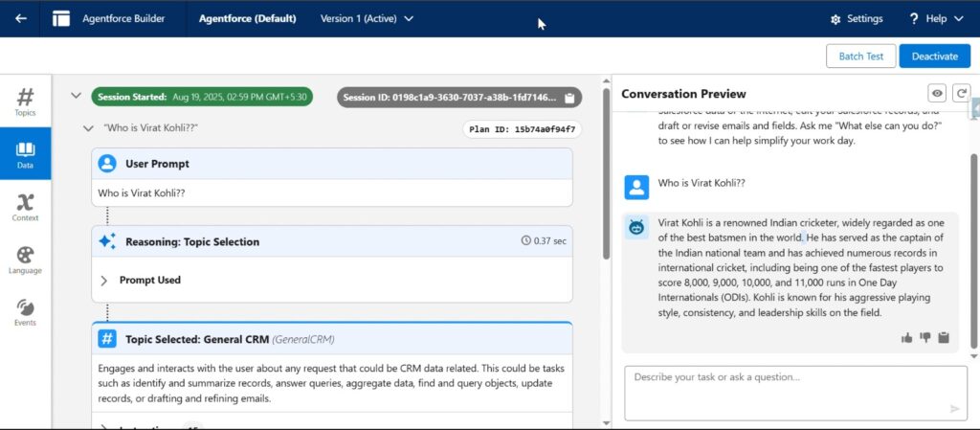Image resolution: width=980 pixels, height=430 pixels.
Task: Click the Reasoning: Topic Selection header
Action: click(332, 242)
